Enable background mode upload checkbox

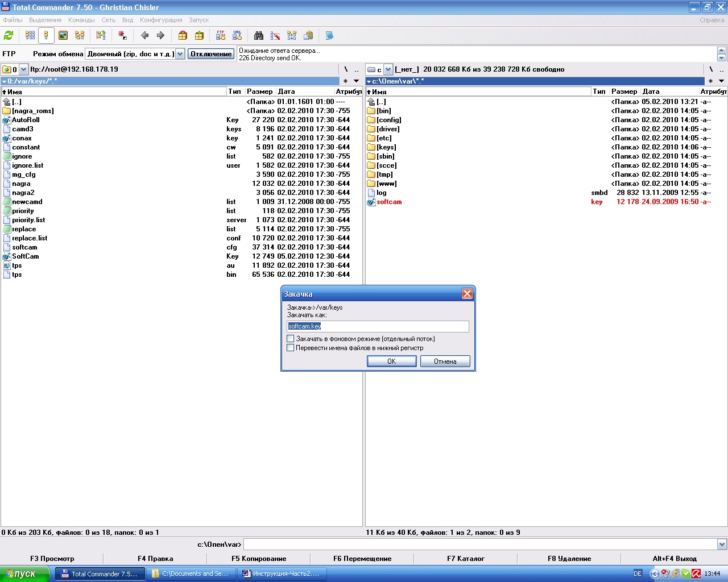[291, 339]
